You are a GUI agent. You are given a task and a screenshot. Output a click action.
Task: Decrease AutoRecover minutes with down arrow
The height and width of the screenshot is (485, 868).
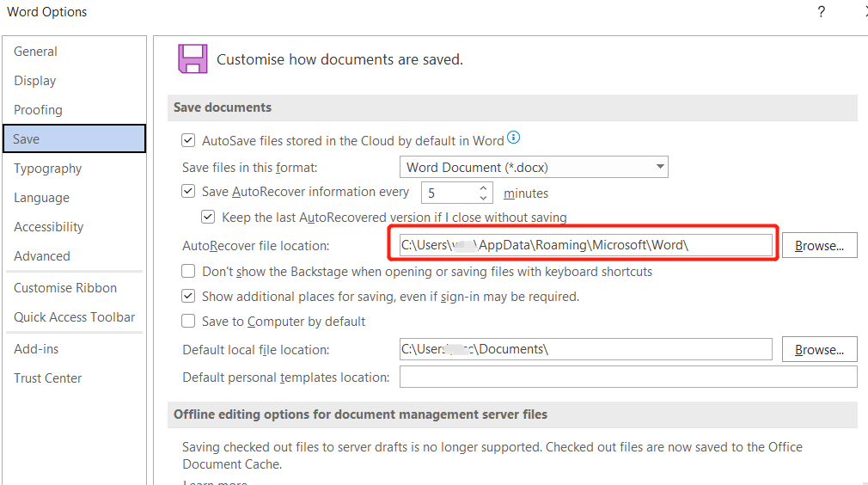tap(483, 198)
